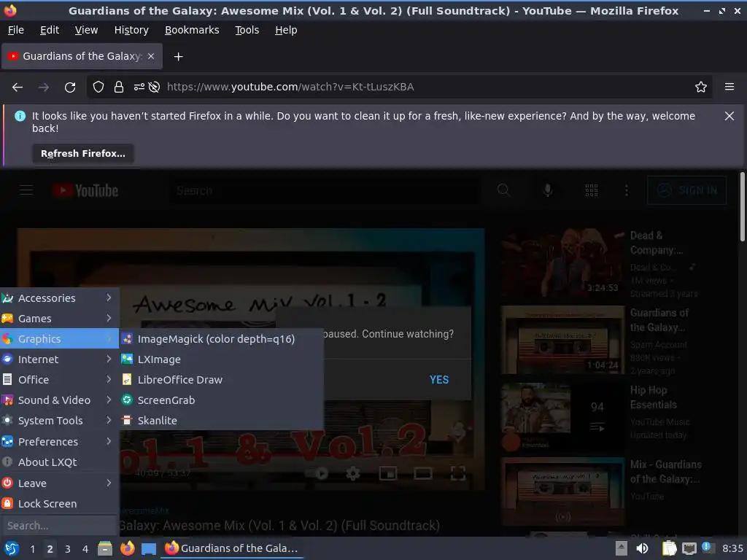
Task: Click the tracking protection shield icon
Action: pyautogui.click(x=98, y=87)
